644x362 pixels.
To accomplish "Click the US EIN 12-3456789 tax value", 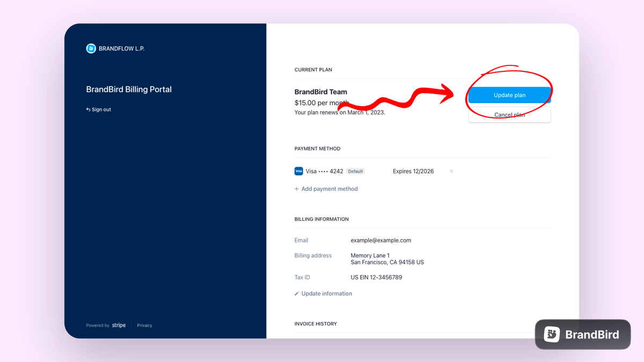I will [376, 277].
